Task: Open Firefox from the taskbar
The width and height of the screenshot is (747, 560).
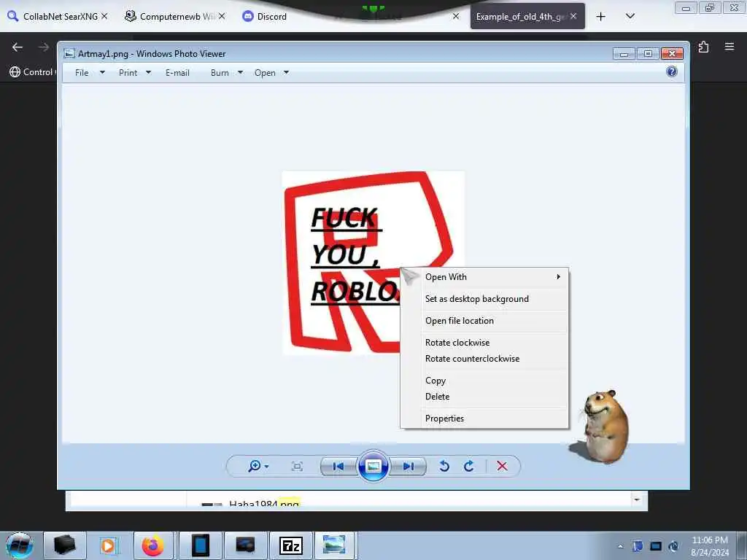Action: pos(153,545)
